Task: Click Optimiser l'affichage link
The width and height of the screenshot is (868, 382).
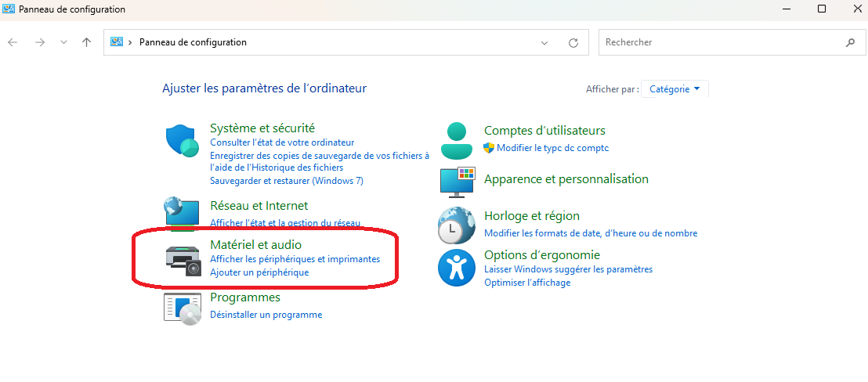Action: (x=527, y=283)
